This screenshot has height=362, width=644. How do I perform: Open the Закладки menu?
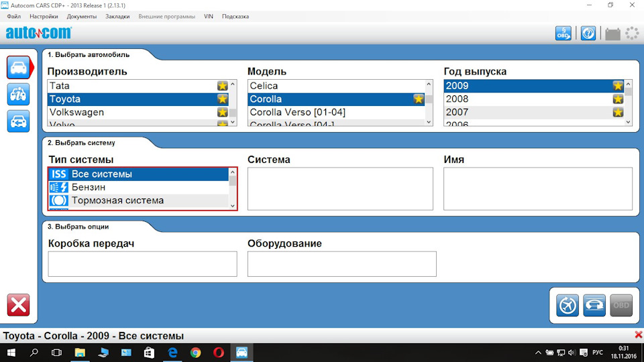[x=117, y=16]
